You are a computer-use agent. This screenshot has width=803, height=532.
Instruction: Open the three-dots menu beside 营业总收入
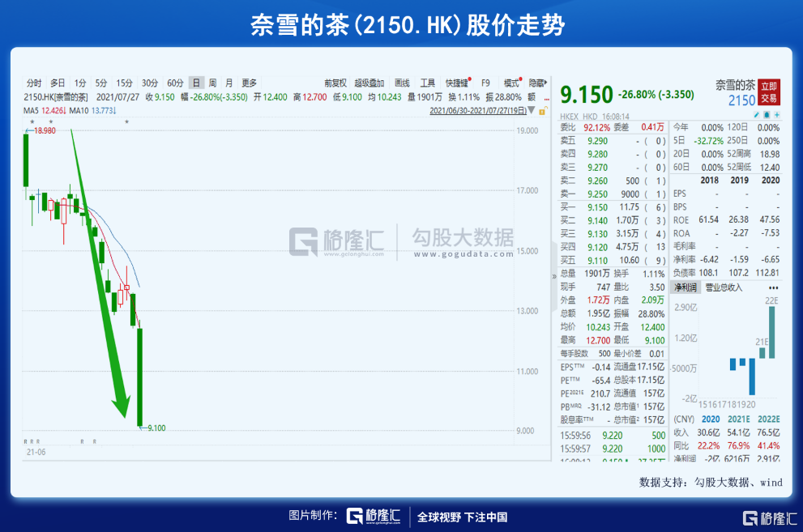pyautogui.click(x=773, y=288)
